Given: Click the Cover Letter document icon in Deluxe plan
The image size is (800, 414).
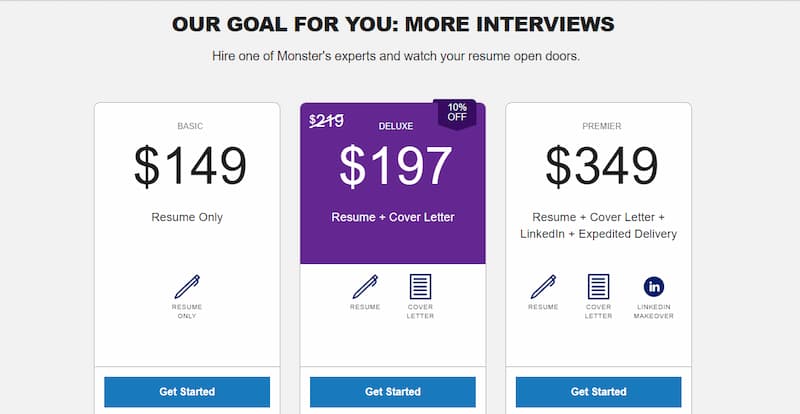Looking at the screenshot, I should [420, 286].
